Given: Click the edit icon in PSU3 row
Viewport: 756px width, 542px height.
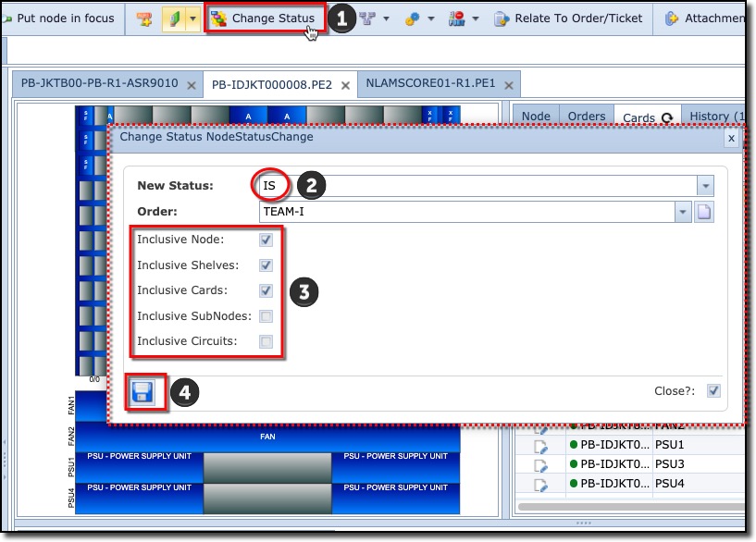Looking at the screenshot, I should pyautogui.click(x=541, y=464).
